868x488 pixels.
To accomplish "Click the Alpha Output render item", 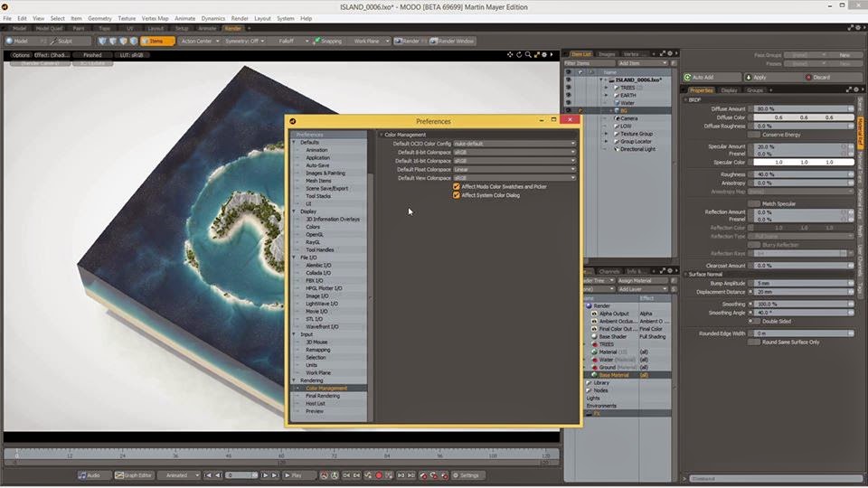I will [x=614, y=314].
